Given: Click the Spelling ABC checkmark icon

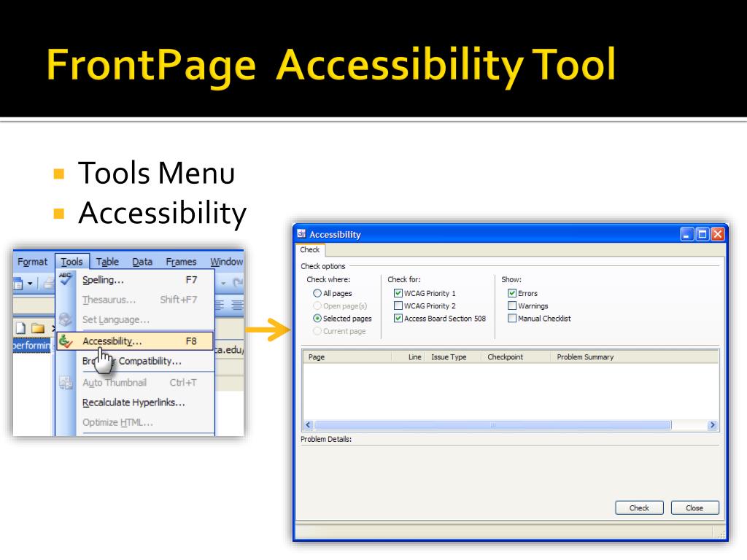Looking at the screenshot, I should [65, 279].
